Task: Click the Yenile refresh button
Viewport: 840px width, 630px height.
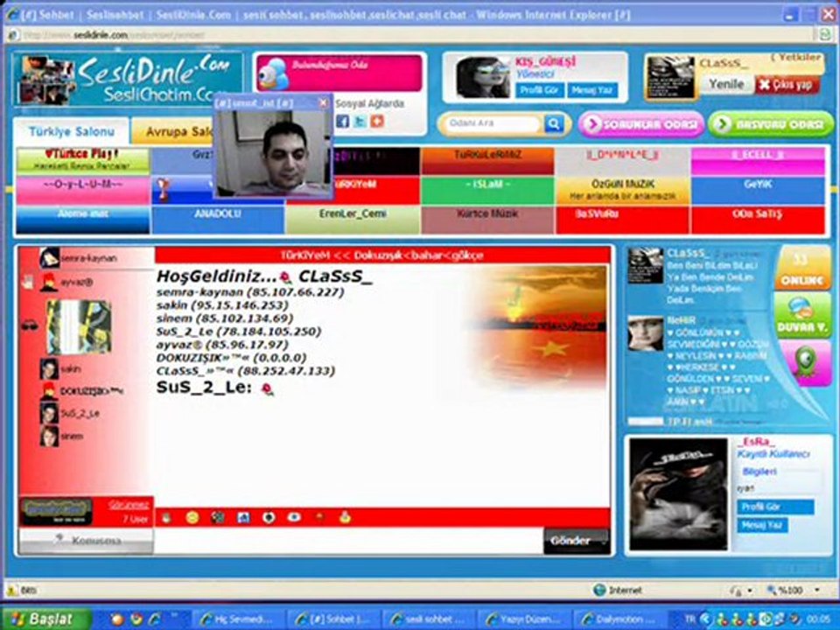Action: (726, 84)
